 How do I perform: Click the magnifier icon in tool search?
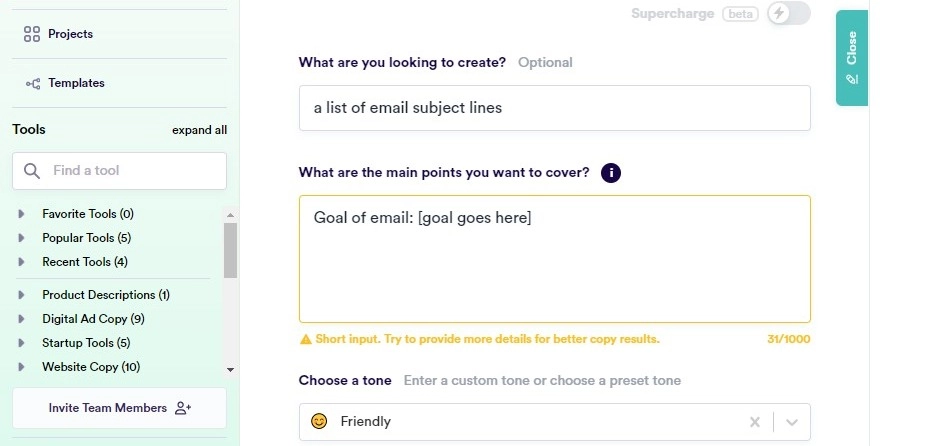32,171
